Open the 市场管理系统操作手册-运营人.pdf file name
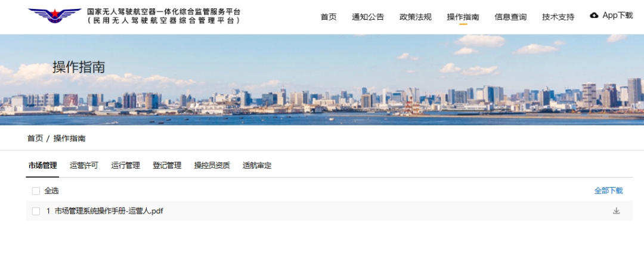The width and height of the screenshot is (644, 254). click(109, 211)
